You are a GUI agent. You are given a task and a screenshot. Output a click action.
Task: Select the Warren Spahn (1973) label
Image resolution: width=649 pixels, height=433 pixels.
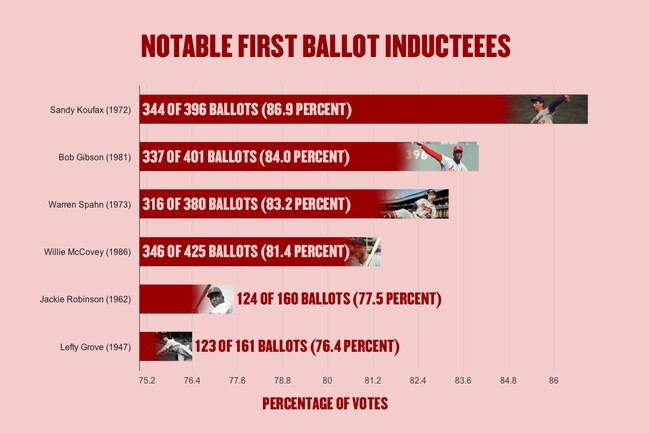[x=89, y=204]
